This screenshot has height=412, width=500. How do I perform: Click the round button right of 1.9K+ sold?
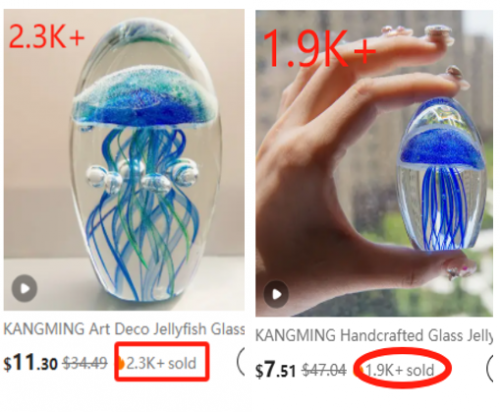[x=490, y=368]
